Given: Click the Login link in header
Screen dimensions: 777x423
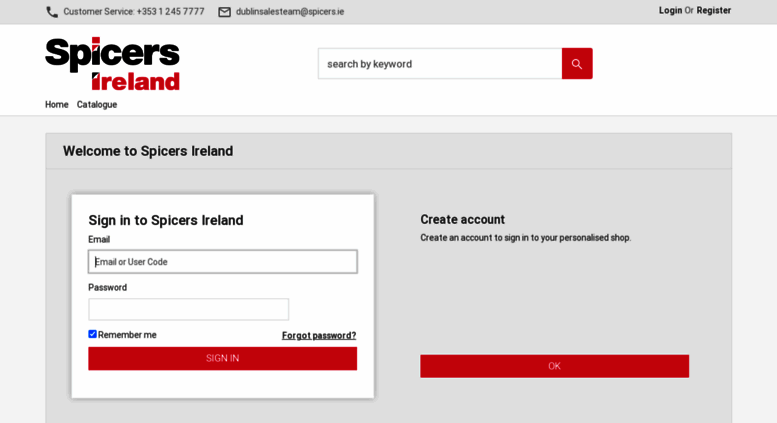Looking at the screenshot, I should click(670, 10).
